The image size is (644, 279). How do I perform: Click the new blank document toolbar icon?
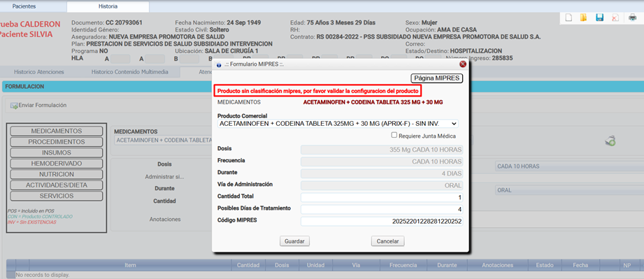point(568,17)
